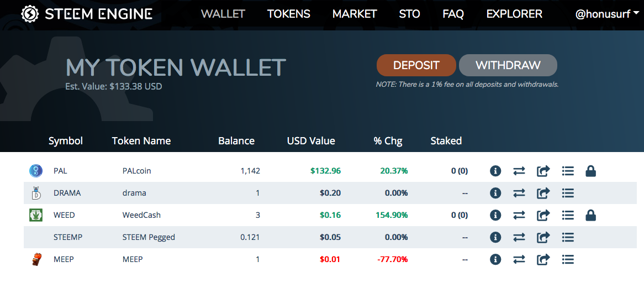Click the WEED token logo

pos(36,215)
